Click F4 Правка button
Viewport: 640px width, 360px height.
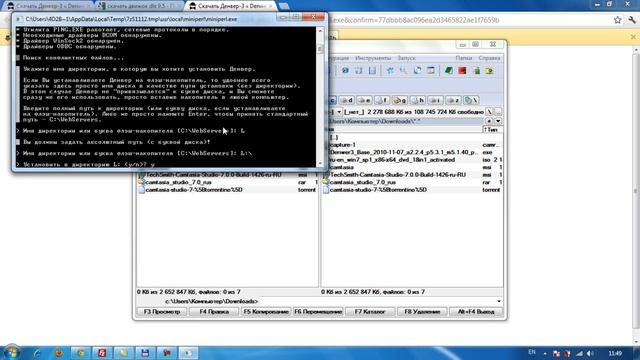pyautogui.click(x=214, y=312)
